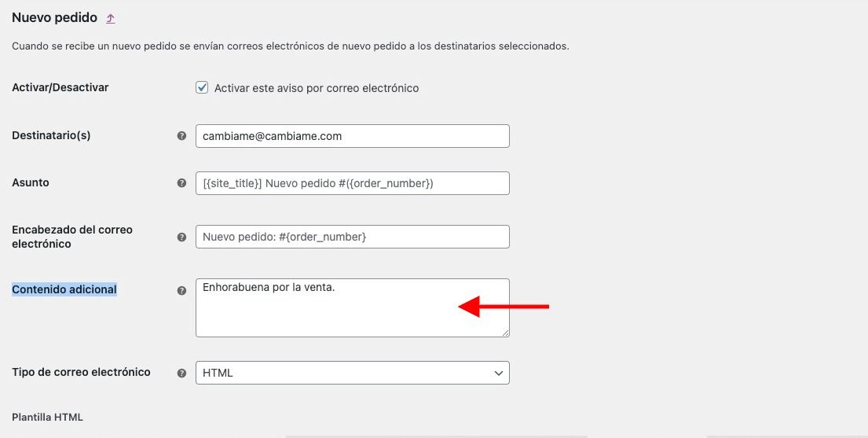Select the Encabezado 'Nuevo pedido: #{order_number}' field
This screenshot has height=438, width=868.
pyautogui.click(x=352, y=237)
